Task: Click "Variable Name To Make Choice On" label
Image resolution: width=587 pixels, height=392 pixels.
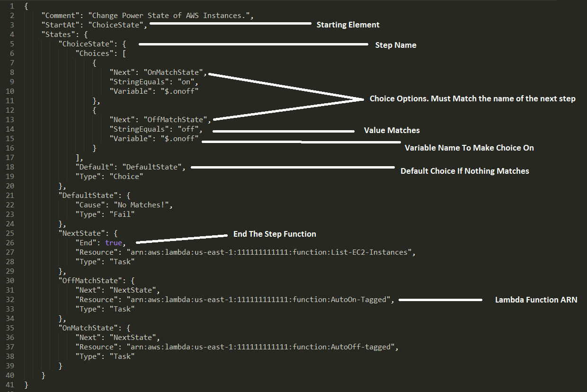Action: pos(469,148)
